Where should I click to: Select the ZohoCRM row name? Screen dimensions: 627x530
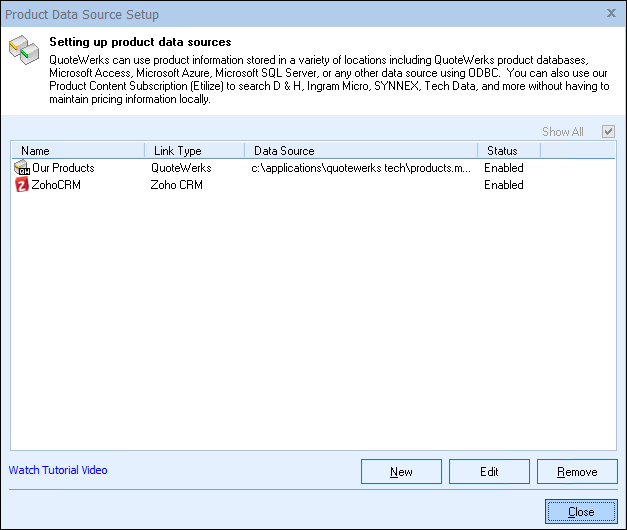[x=57, y=185]
